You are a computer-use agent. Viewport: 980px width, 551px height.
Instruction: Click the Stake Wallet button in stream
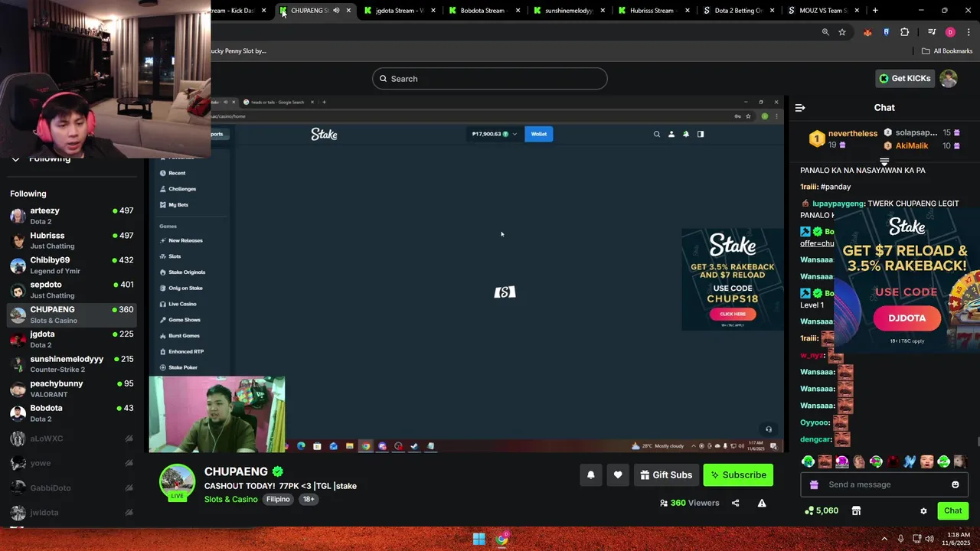pyautogui.click(x=539, y=134)
